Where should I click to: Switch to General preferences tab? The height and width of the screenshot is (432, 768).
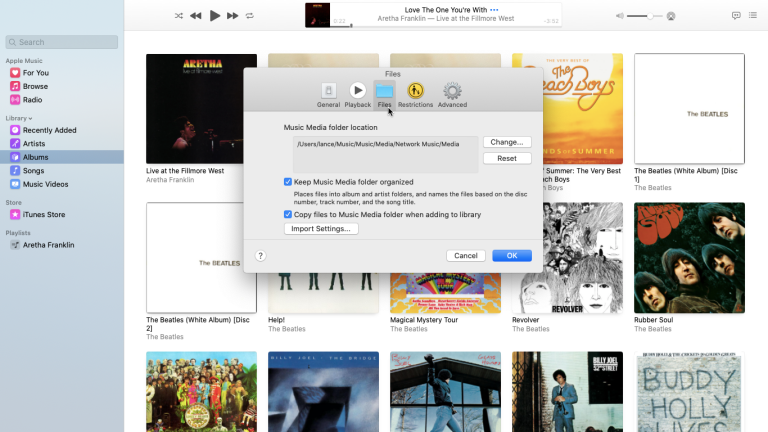pyautogui.click(x=328, y=95)
